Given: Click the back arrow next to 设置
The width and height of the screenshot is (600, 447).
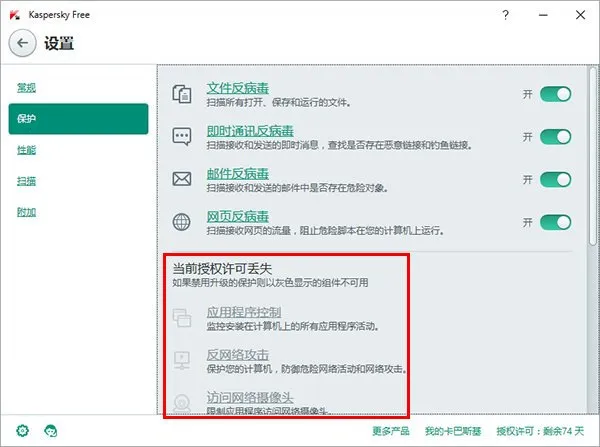Looking at the screenshot, I should tap(23, 44).
